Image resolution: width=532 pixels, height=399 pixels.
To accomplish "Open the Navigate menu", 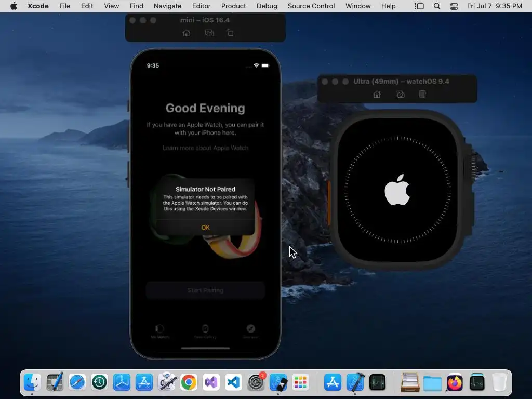I will pos(167,6).
